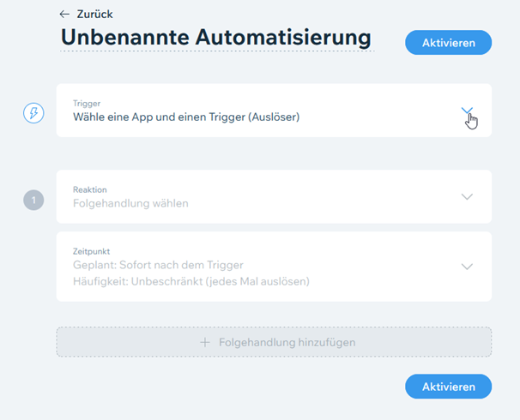The height and width of the screenshot is (420, 520).
Task: Click the Trigger label
Action: 87,104
